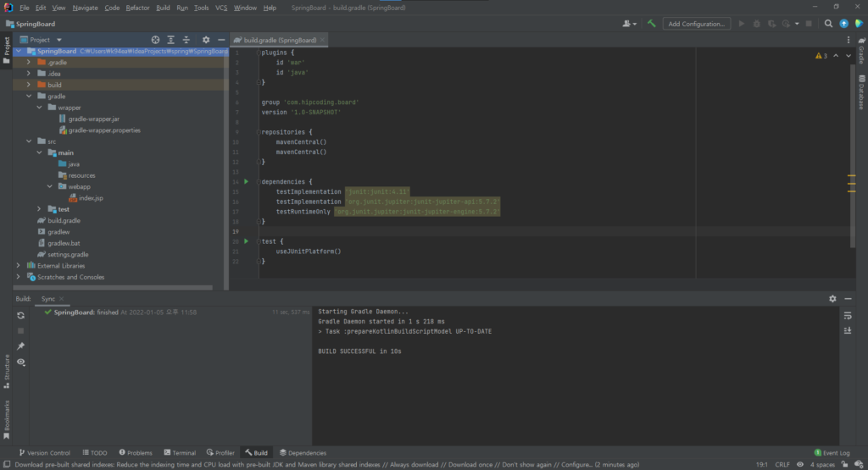The height and width of the screenshot is (470, 868).
Task: Click Collapse All icon in Project panel
Action: pyautogui.click(x=186, y=40)
